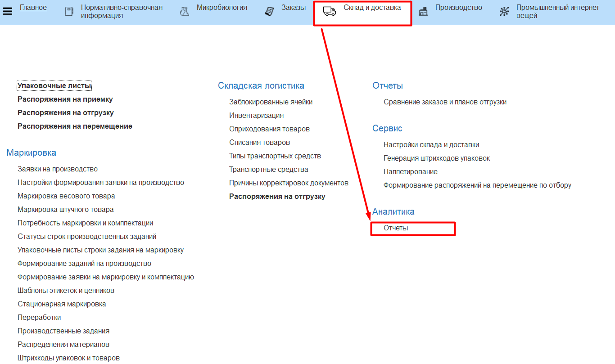Image resolution: width=615 pixels, height=364 pixels.
Task: Open the Производство section tab
Action: coord(458,8)
